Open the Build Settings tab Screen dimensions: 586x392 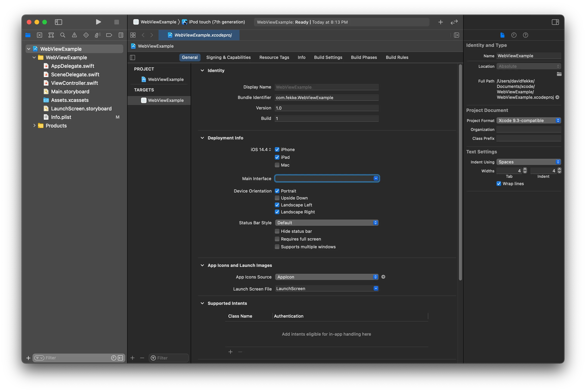(328, 58)
